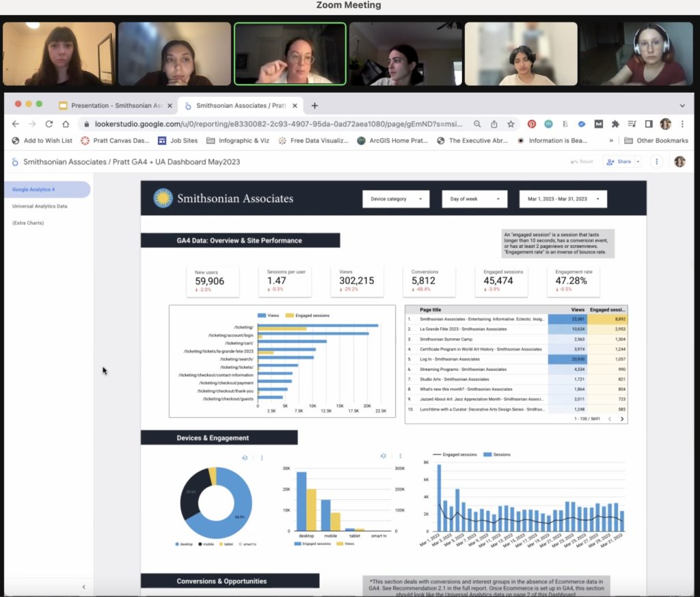
Task: Toggle the browser side panel icon
Action: pyautogui.click(x=649, y=124)
